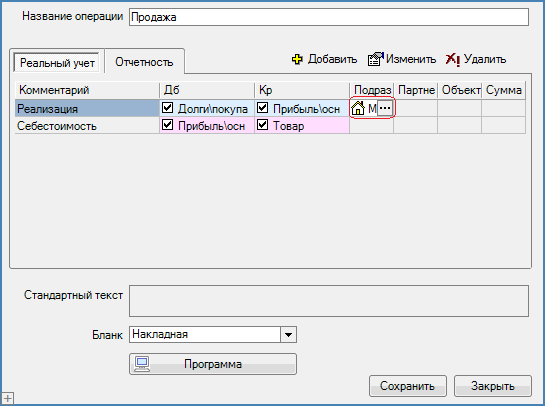Click the computer icon on Программа button

(x=142, y=364)
